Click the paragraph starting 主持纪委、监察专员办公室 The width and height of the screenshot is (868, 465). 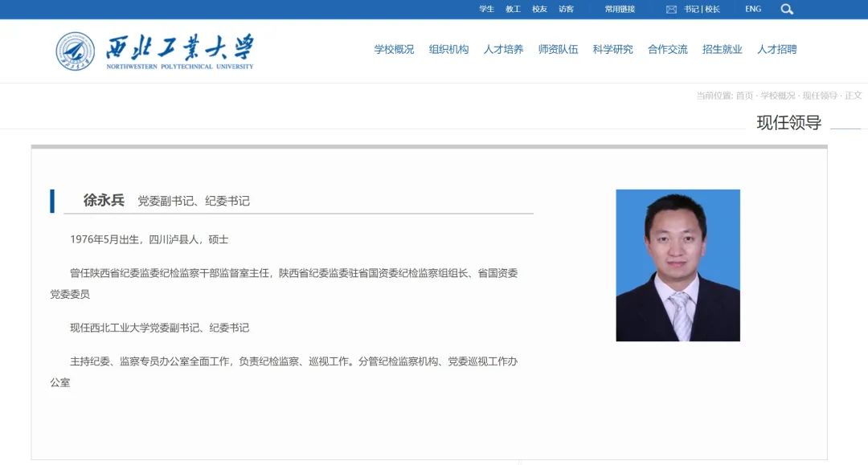pyautogui.click(x=284, y=372)
